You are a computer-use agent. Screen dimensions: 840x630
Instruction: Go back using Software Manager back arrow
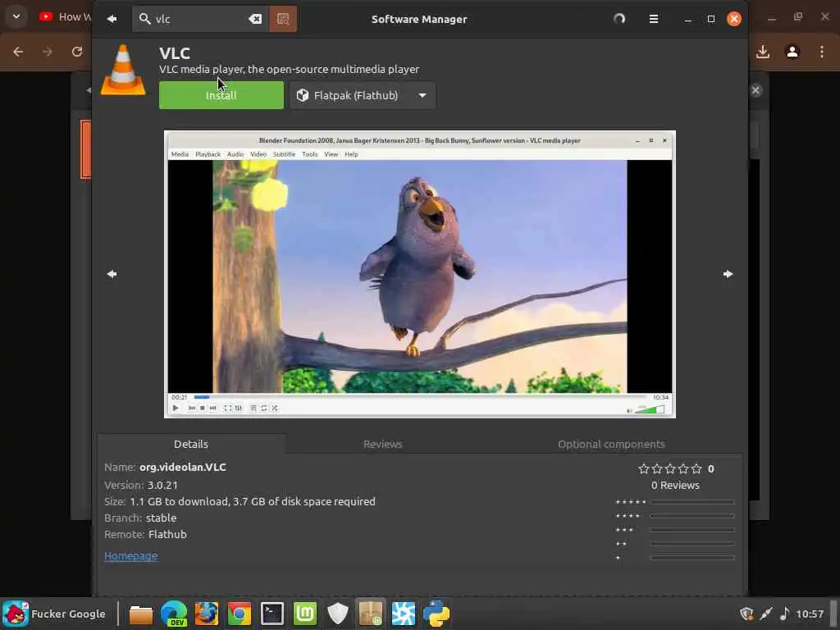(x=112, y=20)
